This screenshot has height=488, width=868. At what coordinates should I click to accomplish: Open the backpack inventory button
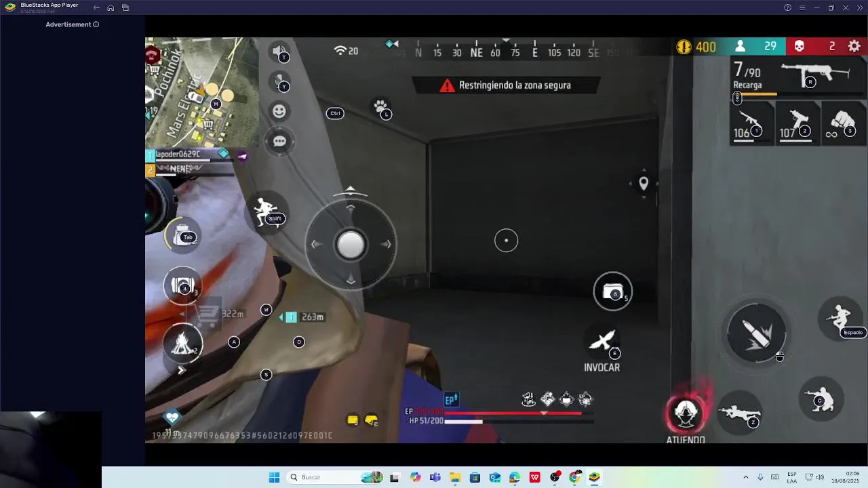[182, 235]
